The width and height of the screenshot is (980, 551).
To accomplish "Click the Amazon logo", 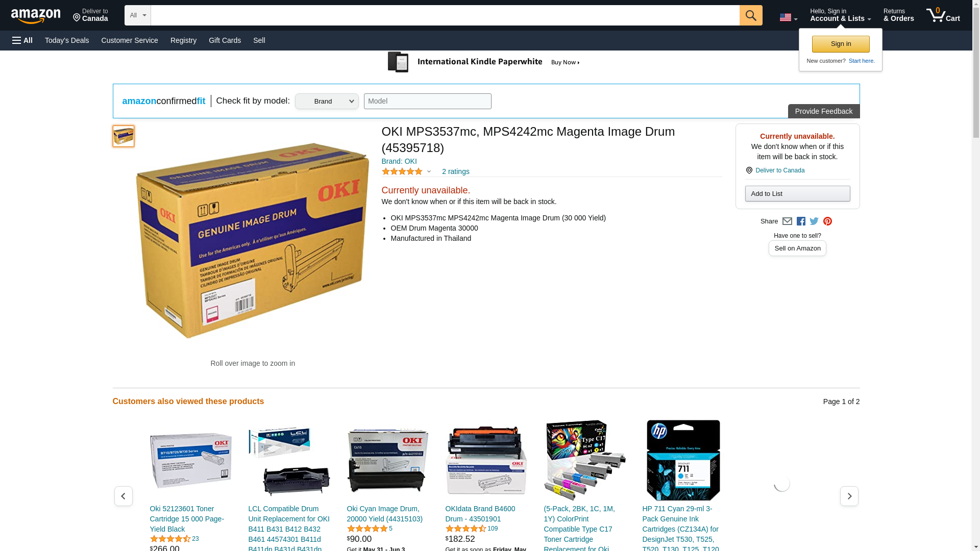I will coord(36,16).
